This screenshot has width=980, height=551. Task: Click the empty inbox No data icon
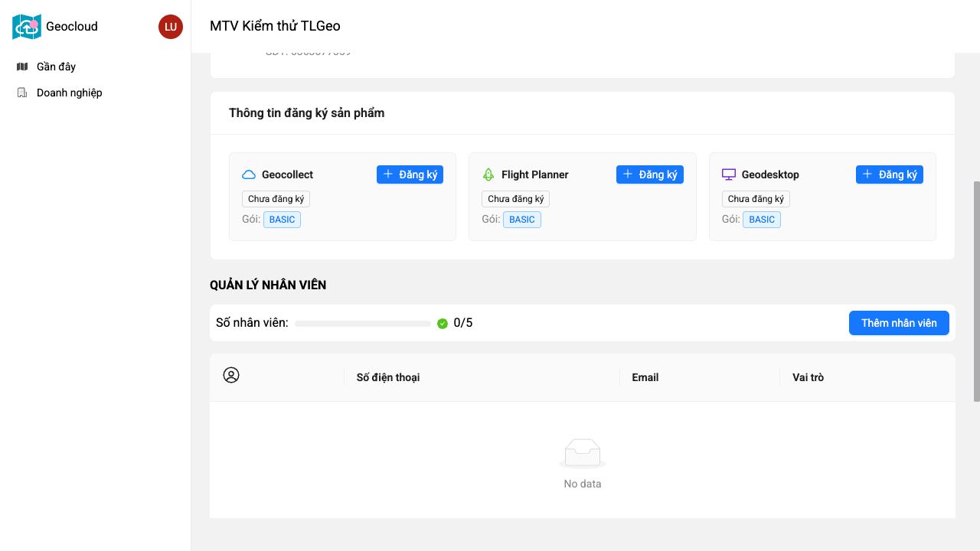(583, 453)
